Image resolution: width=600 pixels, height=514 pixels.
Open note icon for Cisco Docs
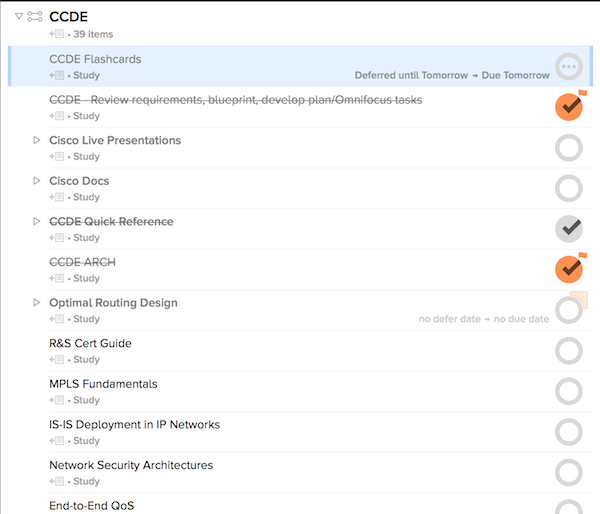(57, 197)
